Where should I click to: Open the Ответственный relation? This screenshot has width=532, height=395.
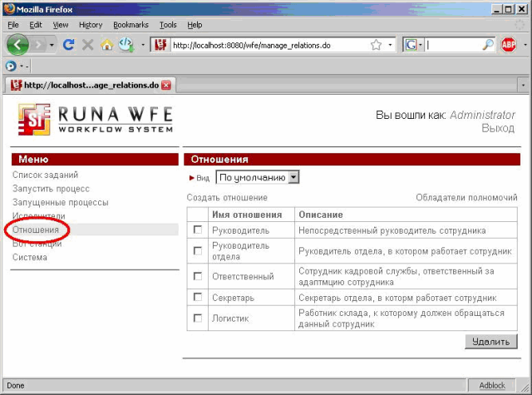coord(243,276)
